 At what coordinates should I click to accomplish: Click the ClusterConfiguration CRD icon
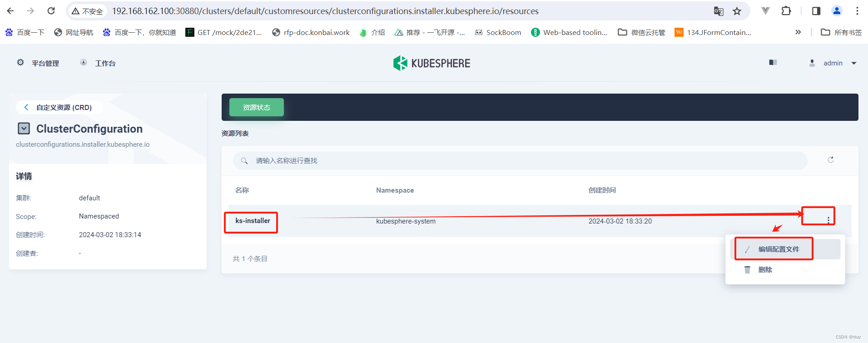pyautogui.click(x=24, y=129)
